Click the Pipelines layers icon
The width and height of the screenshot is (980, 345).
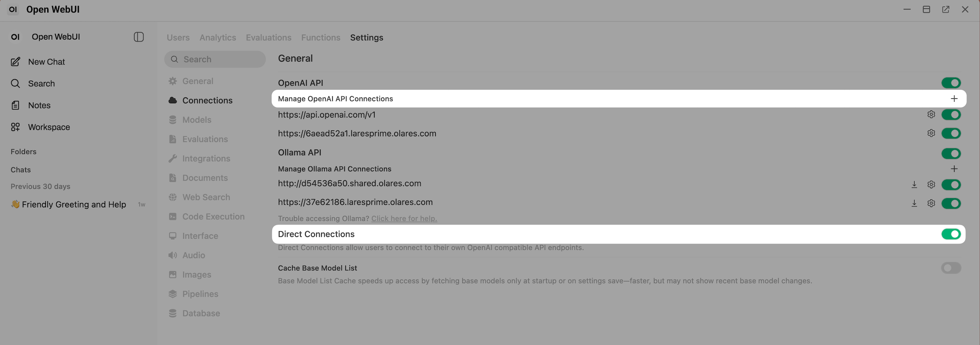pos(173,294)
